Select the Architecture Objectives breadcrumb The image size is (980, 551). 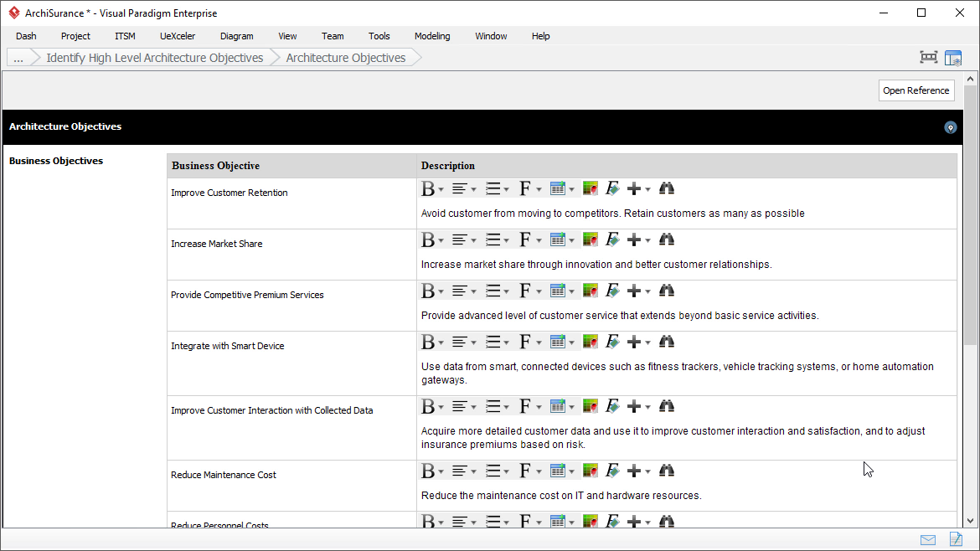[x=346, y=58]
